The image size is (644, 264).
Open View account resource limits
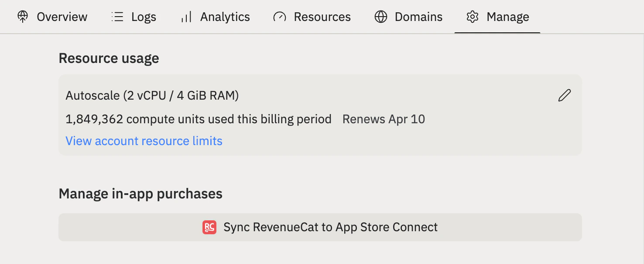(x=144, y=141)
